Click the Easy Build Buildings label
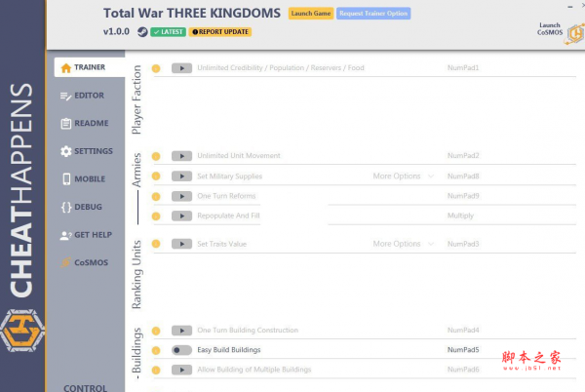This screenshot has height=392, width=585. coord(229,350)
